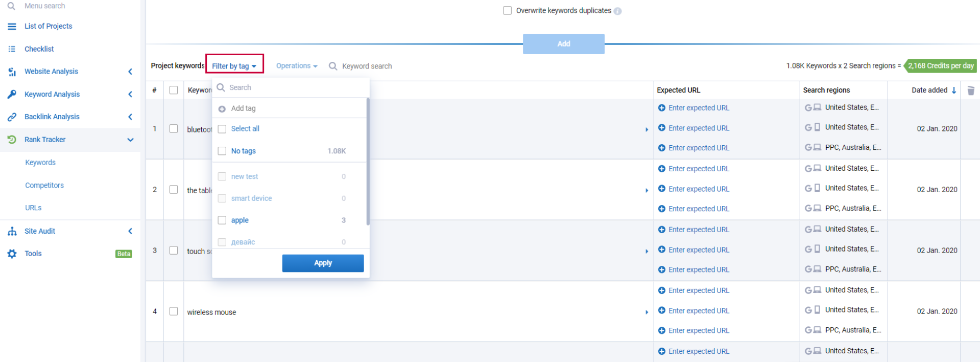980x362 pixels.
Task: Click the mobile device icon in row 1's second region
Action: point(817,127)
